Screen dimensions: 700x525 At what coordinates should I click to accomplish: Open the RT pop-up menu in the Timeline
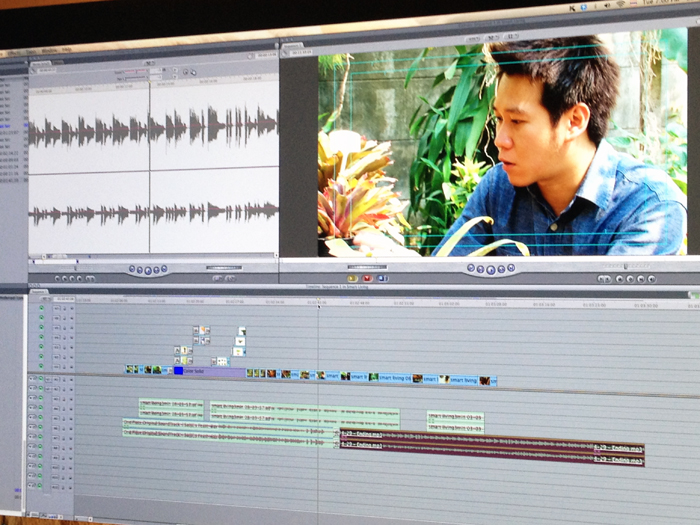[x=46, y=299]
